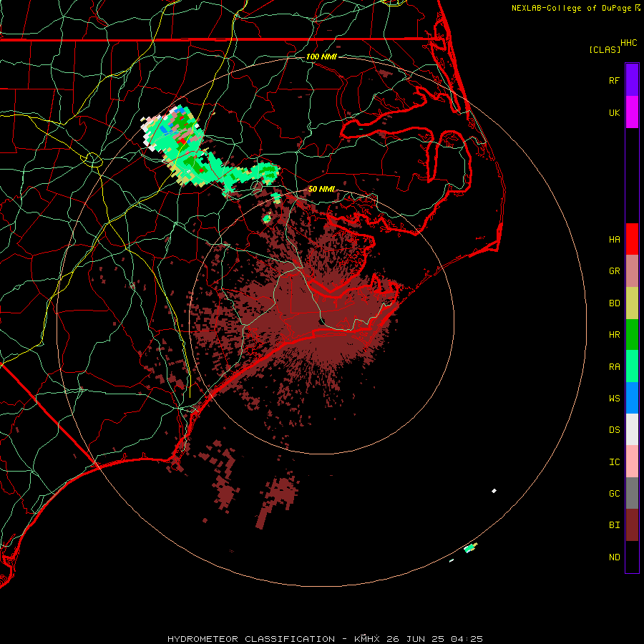Click the BD legend label
The image size is (644, 644).
(x=614, y=303)
